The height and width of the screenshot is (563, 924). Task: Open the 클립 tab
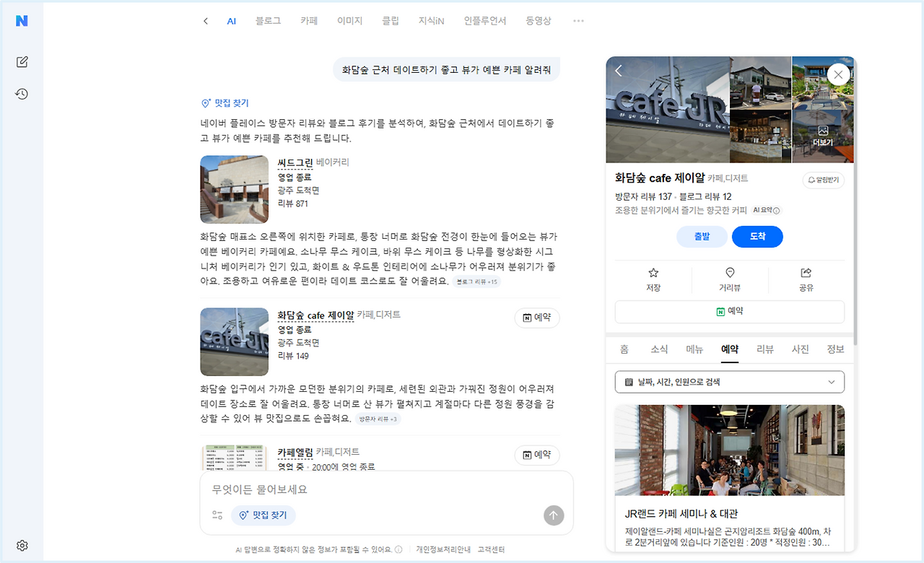point(391,21)
